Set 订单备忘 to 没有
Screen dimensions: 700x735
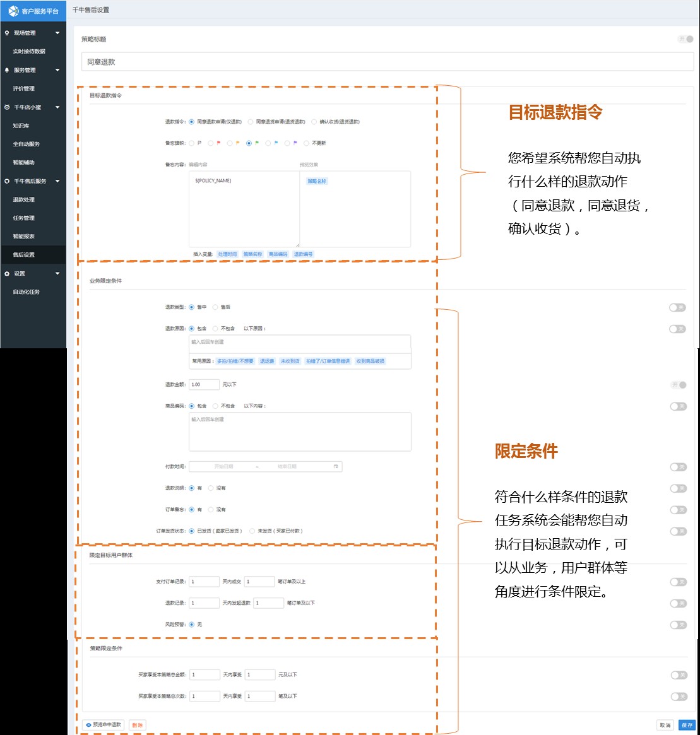(211, 510)
